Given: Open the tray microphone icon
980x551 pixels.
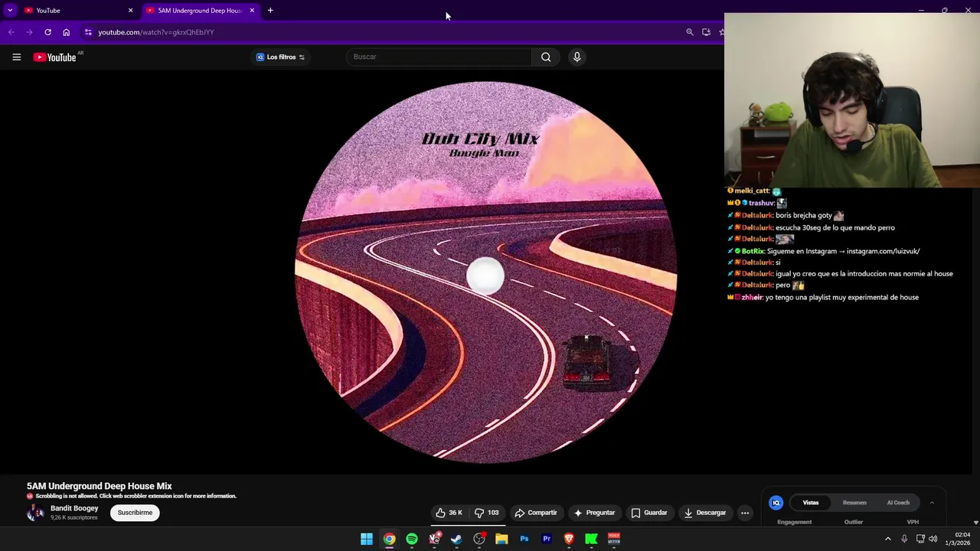Looking at the screenshot, I should click(904, 539).
